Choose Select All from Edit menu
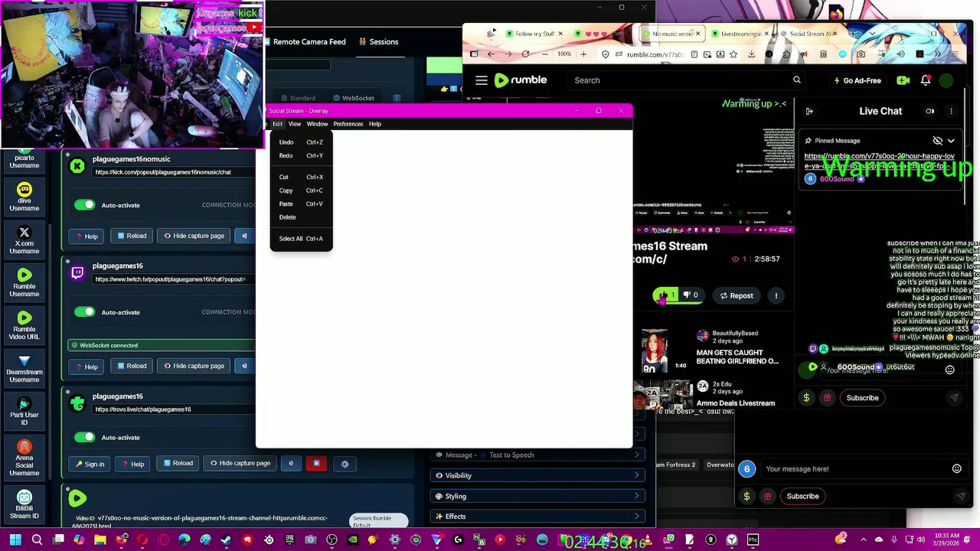The height and width of the screenshot is (551, 980). point(301,239)
